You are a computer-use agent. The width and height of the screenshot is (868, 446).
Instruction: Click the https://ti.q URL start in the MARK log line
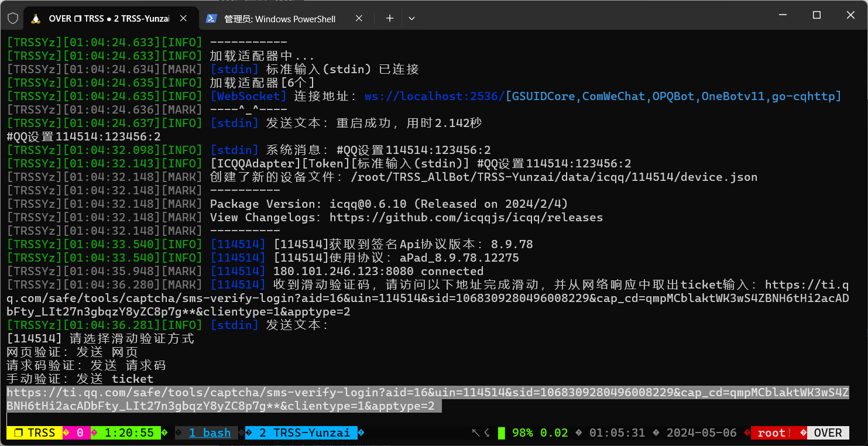807,284
